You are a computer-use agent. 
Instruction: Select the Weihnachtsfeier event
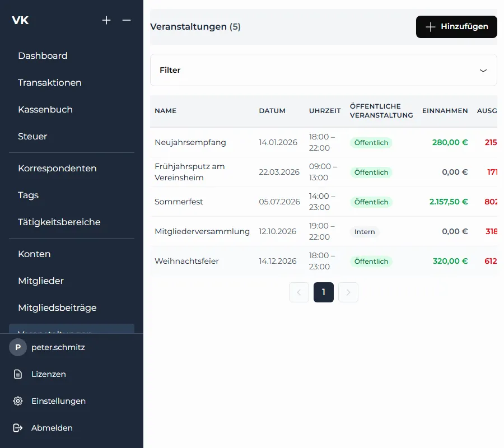pos(323,261)
